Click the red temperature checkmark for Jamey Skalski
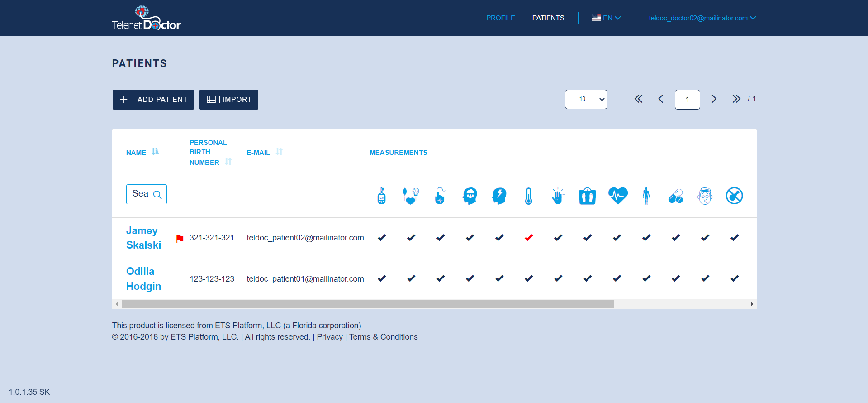The height and width of the screenshot is (403, 868). pyautogui.click(x=529, y=238)
